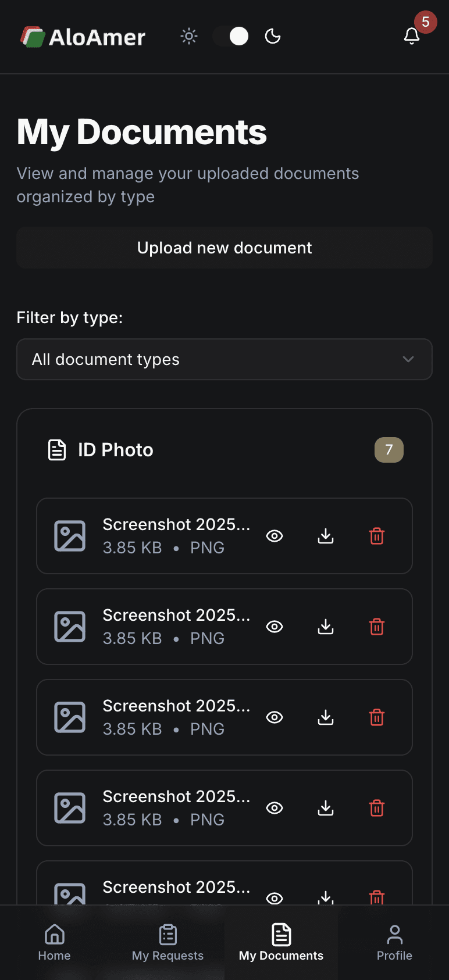
Task: Select My Documents tab
Action: [281, 943]
